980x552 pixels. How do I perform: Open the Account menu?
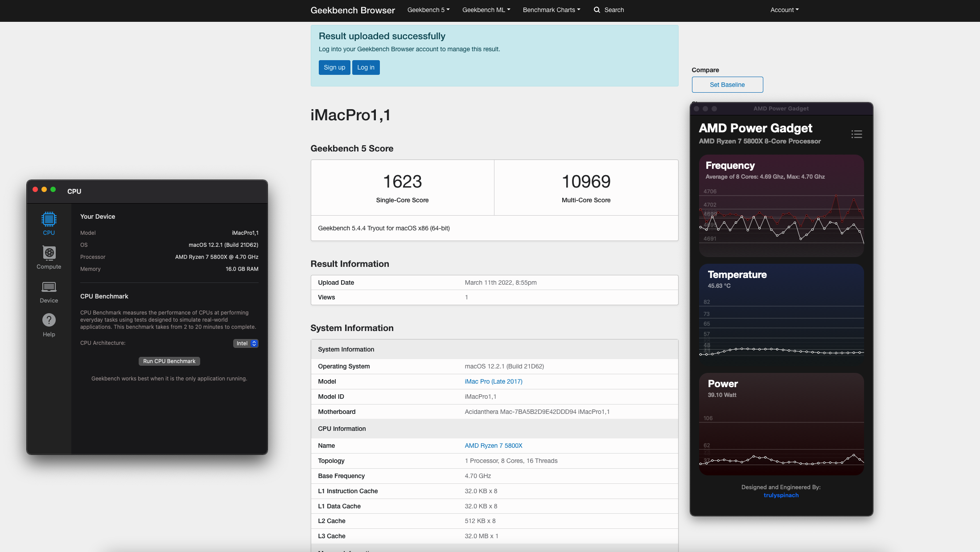click(x=784, y=10)
